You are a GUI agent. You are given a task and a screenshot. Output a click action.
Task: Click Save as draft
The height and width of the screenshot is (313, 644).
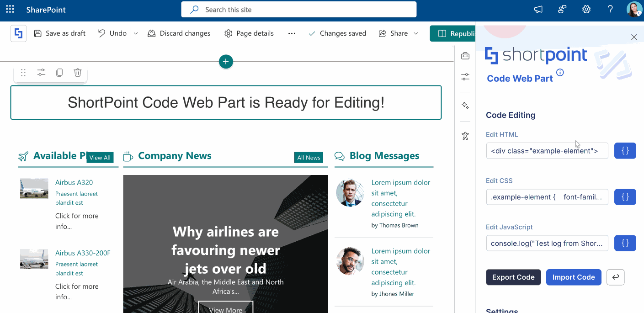click(60, 33)
